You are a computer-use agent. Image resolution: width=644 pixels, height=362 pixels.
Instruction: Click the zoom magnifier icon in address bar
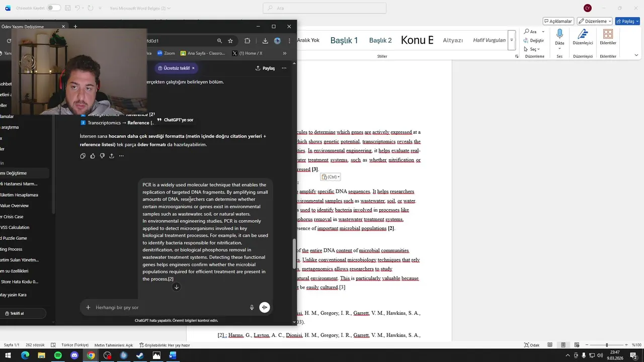coord(219,41)
